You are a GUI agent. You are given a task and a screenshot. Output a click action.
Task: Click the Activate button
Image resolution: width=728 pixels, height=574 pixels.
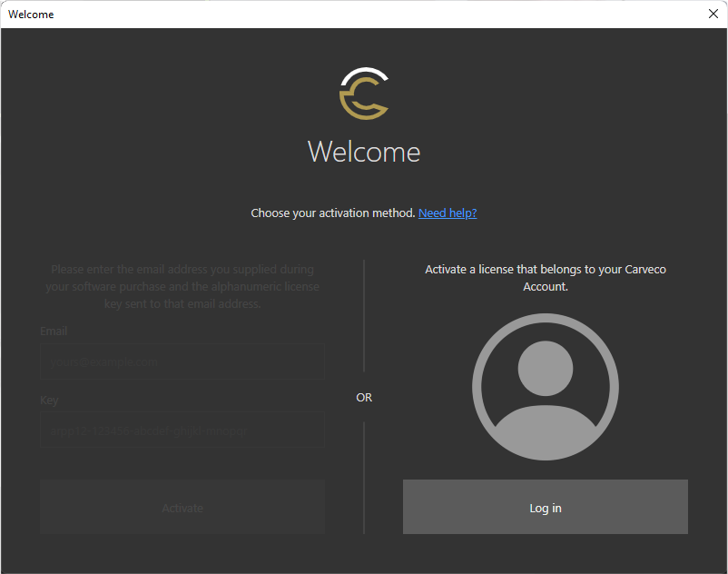pyautogui.click(x=182, y=507)
